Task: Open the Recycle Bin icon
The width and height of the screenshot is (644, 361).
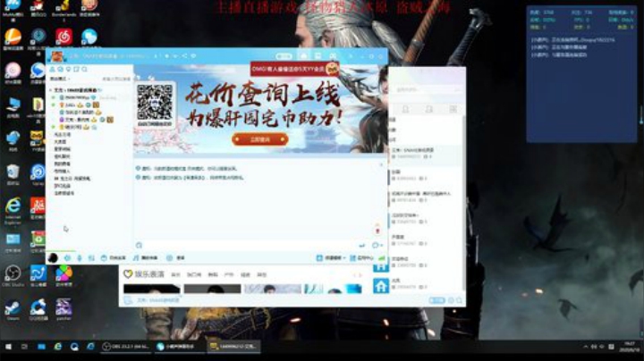Action: pos(13,174)
